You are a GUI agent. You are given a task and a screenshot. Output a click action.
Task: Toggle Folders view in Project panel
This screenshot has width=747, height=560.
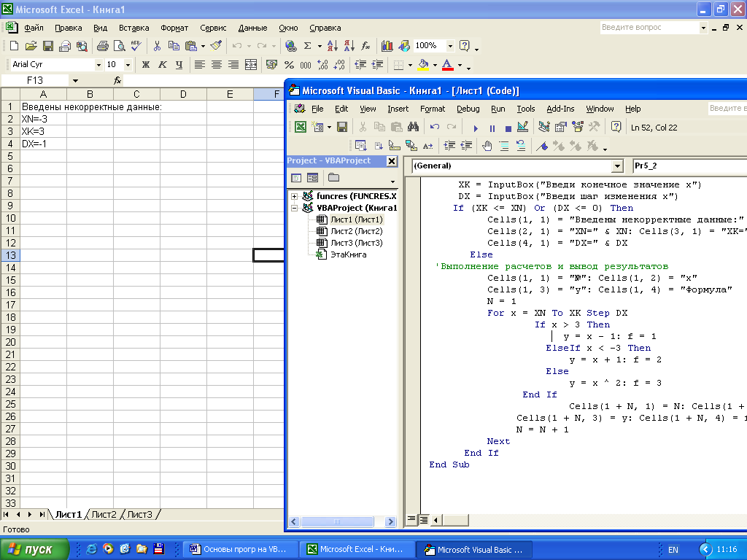click(x=333, y=178)
